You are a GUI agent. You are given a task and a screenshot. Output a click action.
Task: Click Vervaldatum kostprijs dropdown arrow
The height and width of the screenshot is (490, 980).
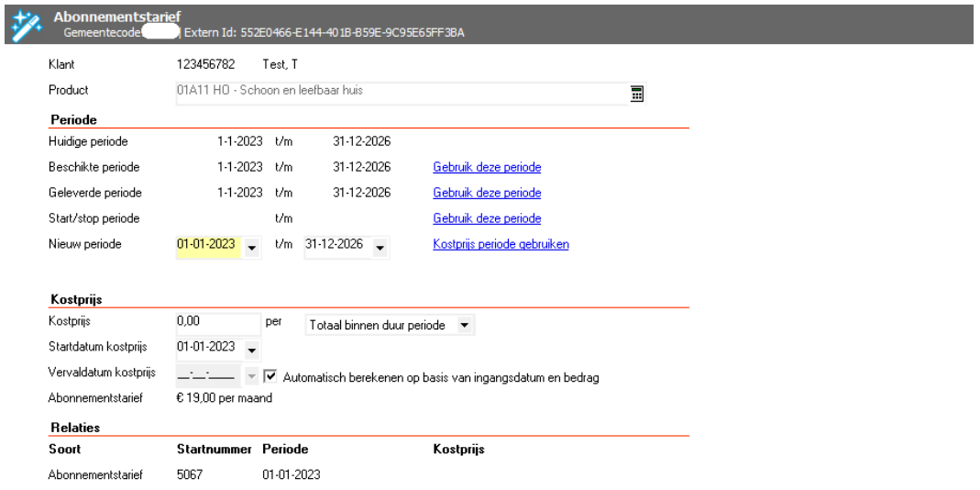coord(252,377)
